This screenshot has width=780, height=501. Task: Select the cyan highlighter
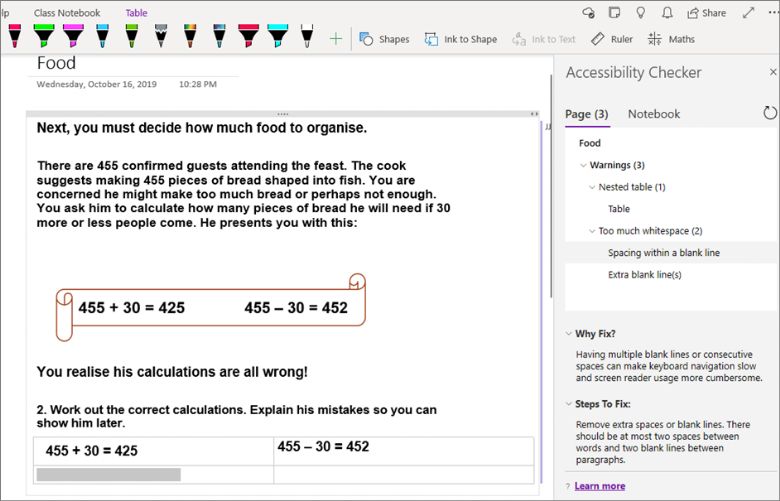(278, 36)
